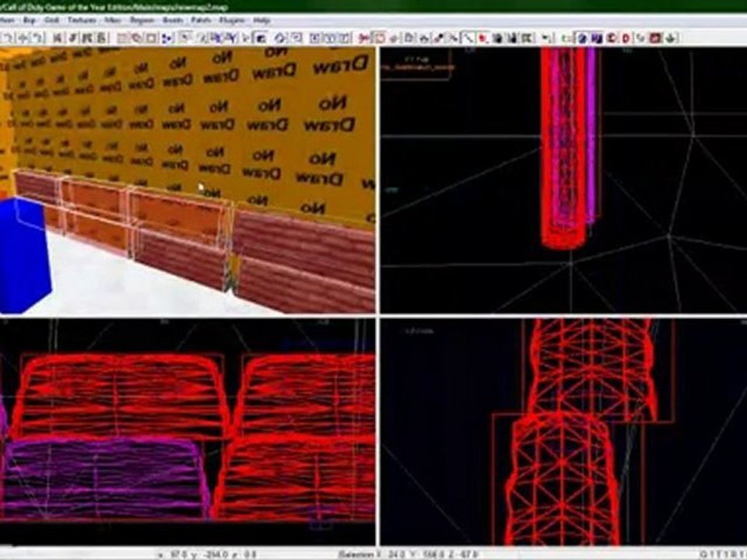Click the diamond-shaped rotate toolbar icon
Image resolution: width=747 pixels, height=560 pixels.
(x=280, y=37)
